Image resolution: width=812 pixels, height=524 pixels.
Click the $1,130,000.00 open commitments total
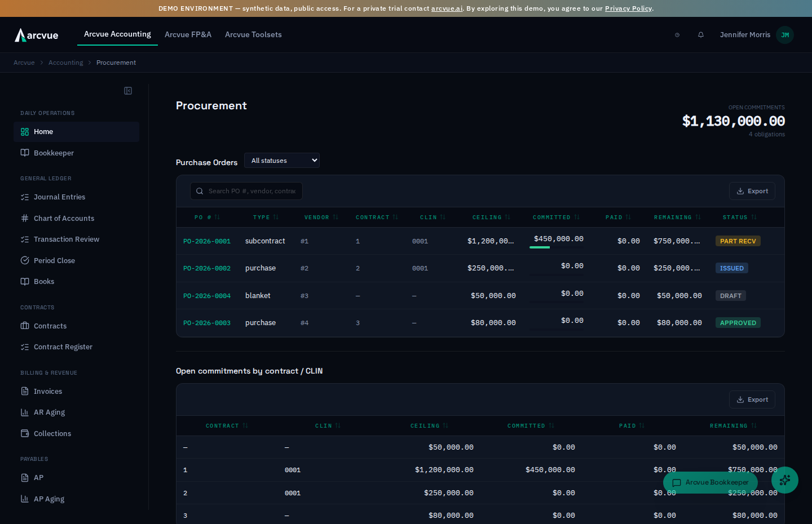pyautogui.click(x=734, y=121)
